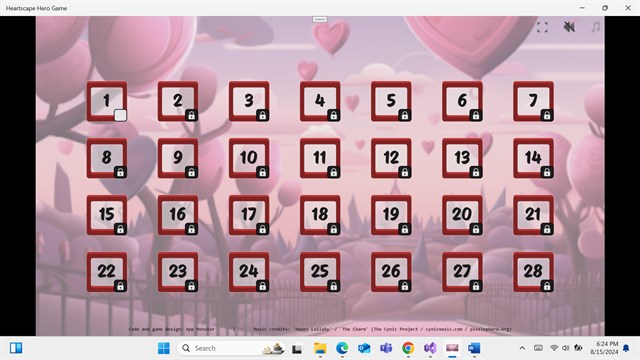640x360 pixels.
Task: Open level 18 tile
Action: point(320,215)
